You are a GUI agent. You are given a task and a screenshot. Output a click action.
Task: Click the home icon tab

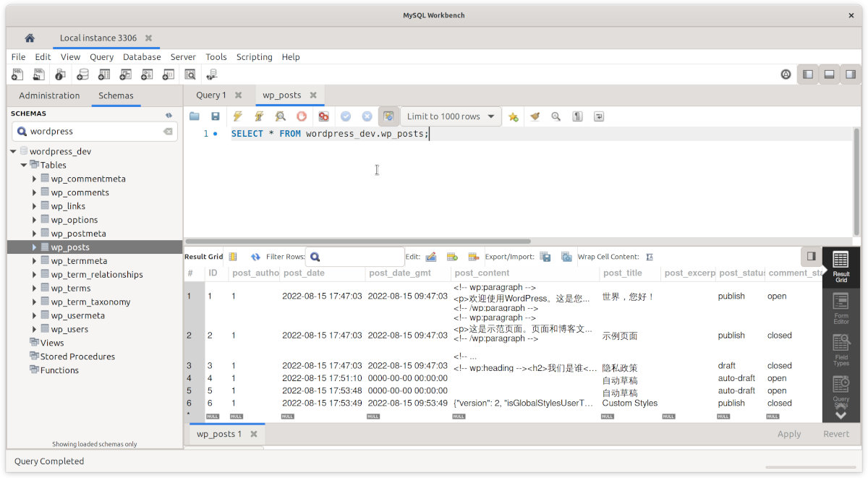pos(30,38)
